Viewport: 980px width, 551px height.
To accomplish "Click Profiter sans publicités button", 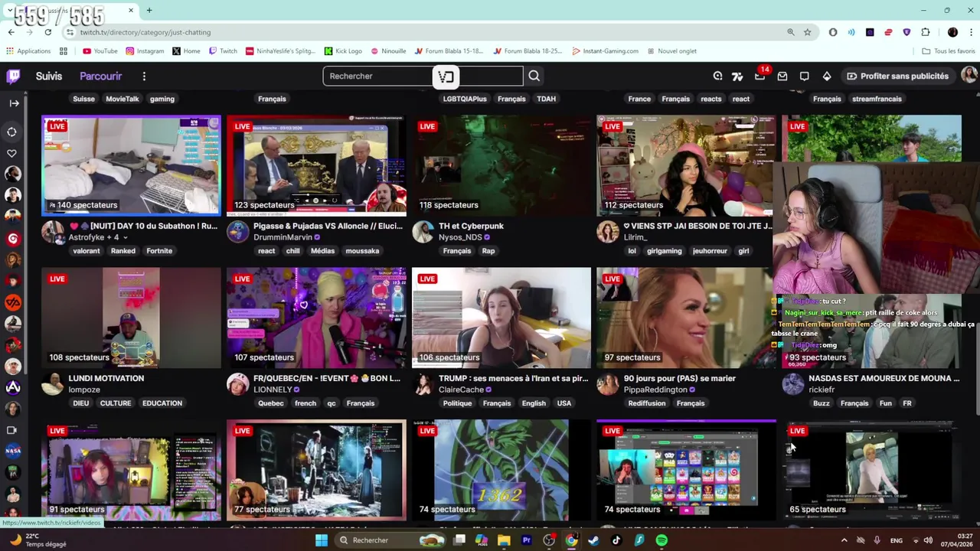I will pos(897,76).
